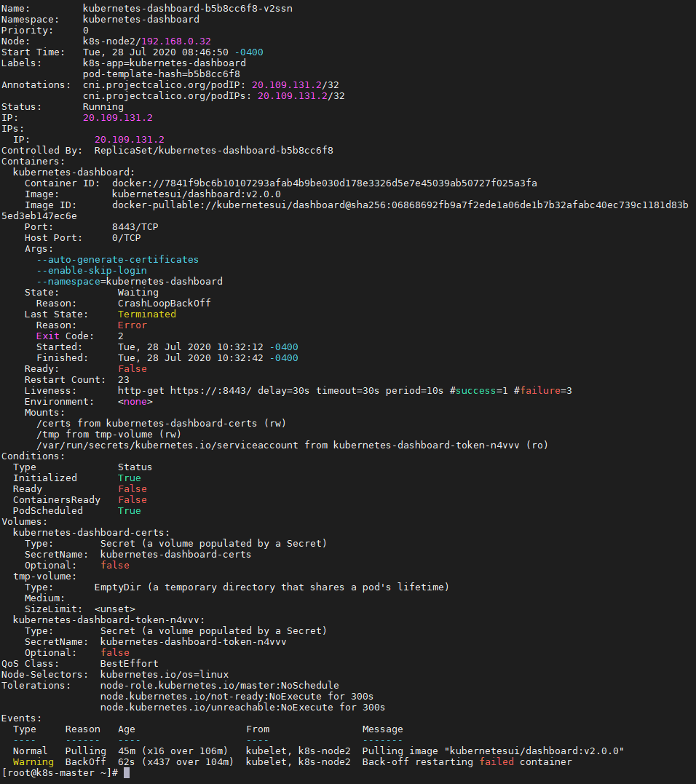Image resolution: width=696 pixels, height=784 pixels.
Task: Click the Port value 8443/TCP
Action: click(x=135, y=226)
